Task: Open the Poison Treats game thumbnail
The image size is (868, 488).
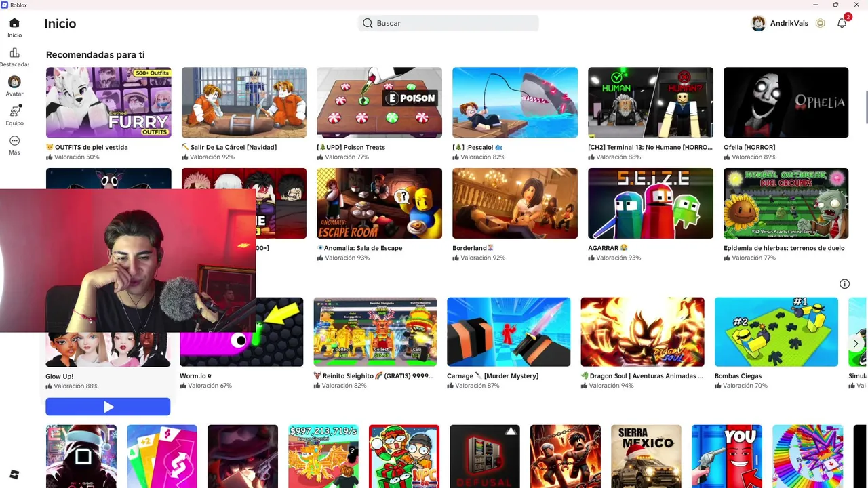Action: 379,102
